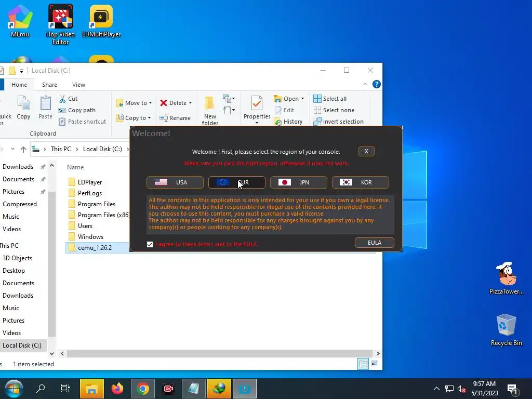Click Paste shortcut in the ribbon

click(82, 122)
